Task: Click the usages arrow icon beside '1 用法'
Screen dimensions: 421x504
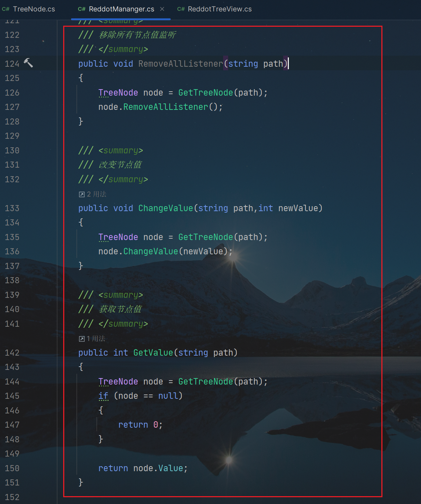Action: (x=82, y=339)
